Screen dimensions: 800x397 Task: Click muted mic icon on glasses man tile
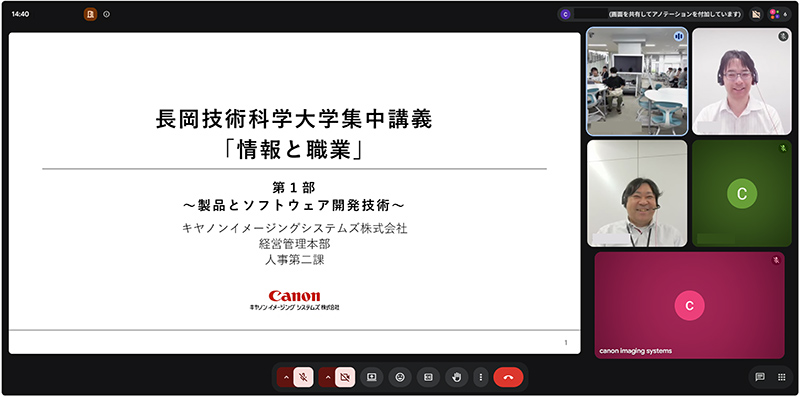[x=783, y=36]
